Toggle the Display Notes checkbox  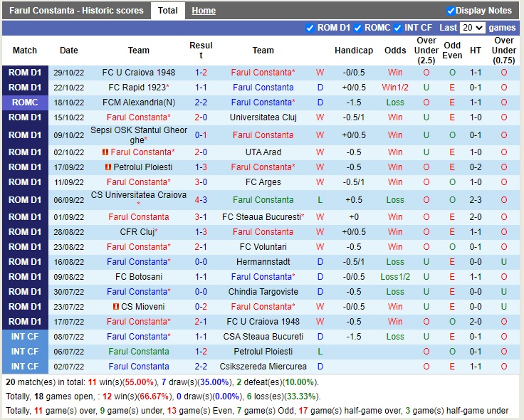[x=451, y=11]
